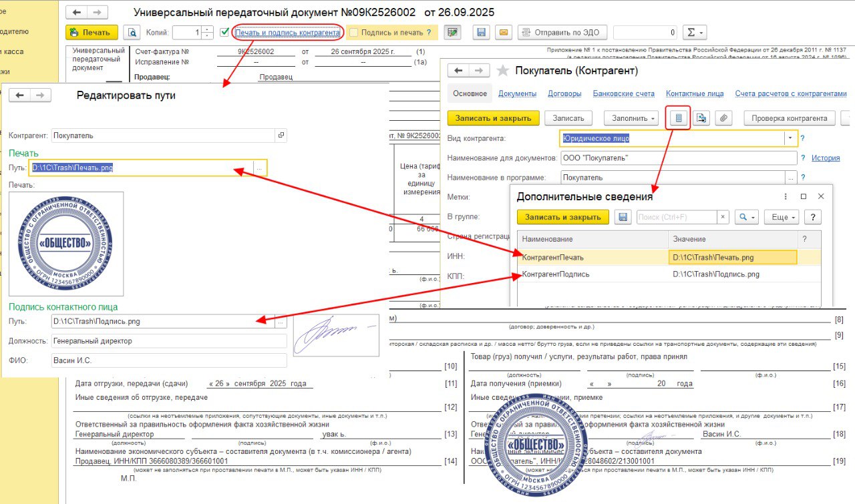Add Покупатель to favorites with star icon
This screenshot has width=855, height=504.
pos(503,71)
